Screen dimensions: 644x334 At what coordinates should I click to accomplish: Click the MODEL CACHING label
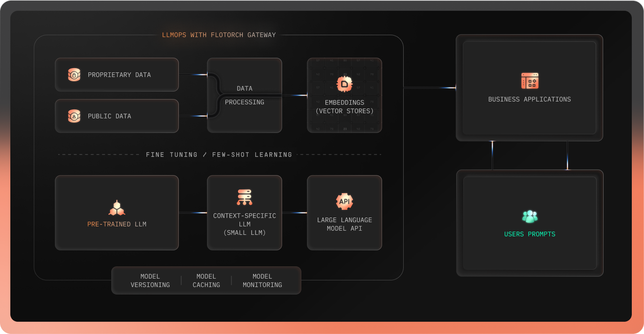point(206,280)
